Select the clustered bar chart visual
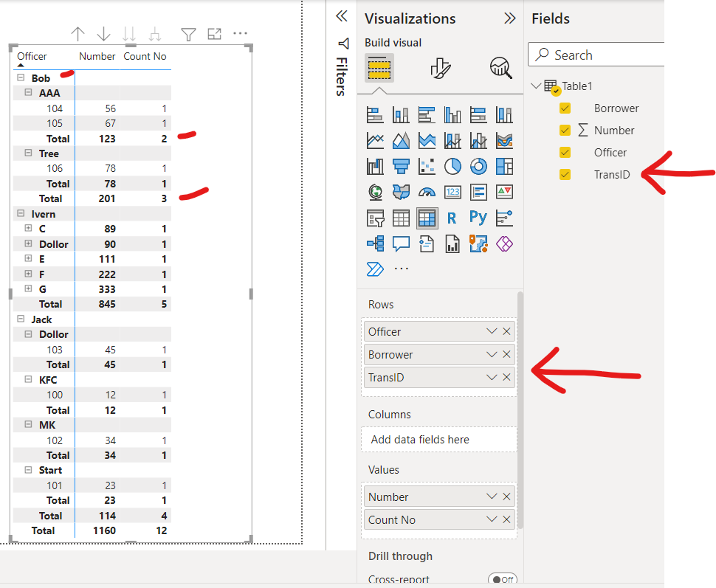Viewport: 716px width, 588px height. [x=427, y=114]
